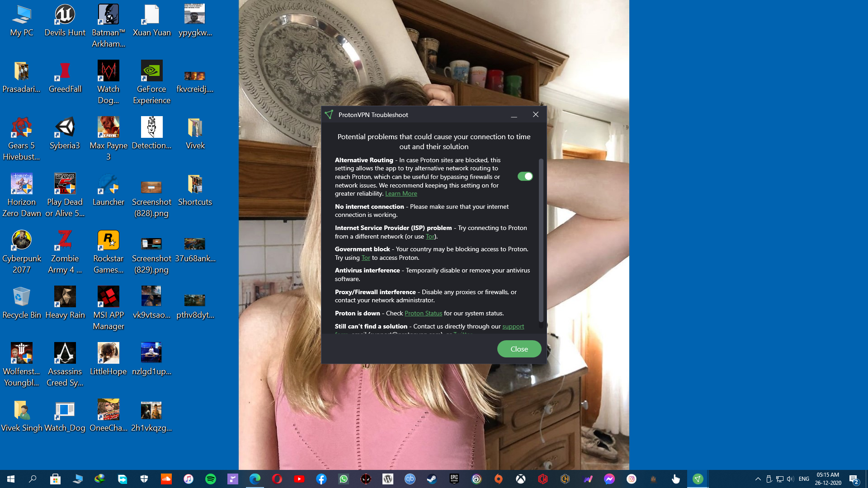Select the Heavy Rain desktop shortcut
This screenshot has height=488, width=868.
[65, 303]
